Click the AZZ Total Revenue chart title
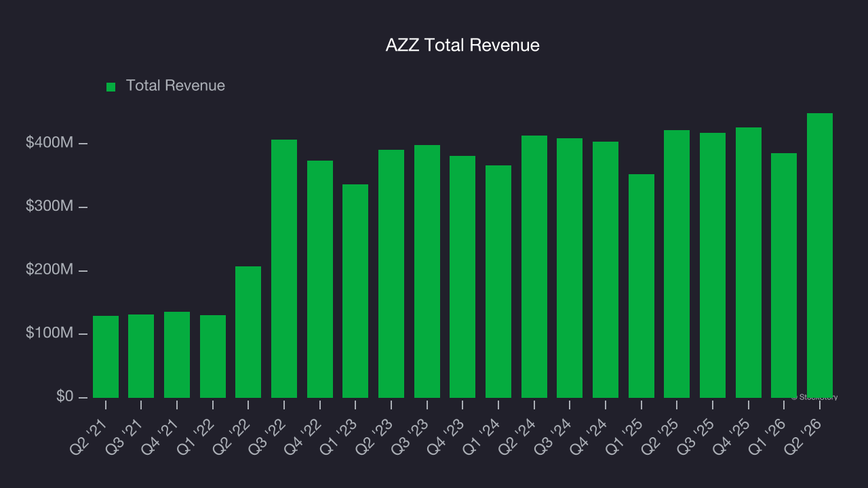 462,45
